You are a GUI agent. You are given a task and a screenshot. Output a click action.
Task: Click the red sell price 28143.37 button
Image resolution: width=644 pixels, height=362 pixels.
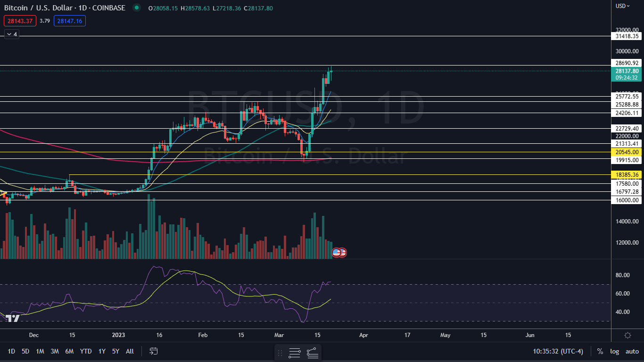pyautogui.click(x=20, y=21)
